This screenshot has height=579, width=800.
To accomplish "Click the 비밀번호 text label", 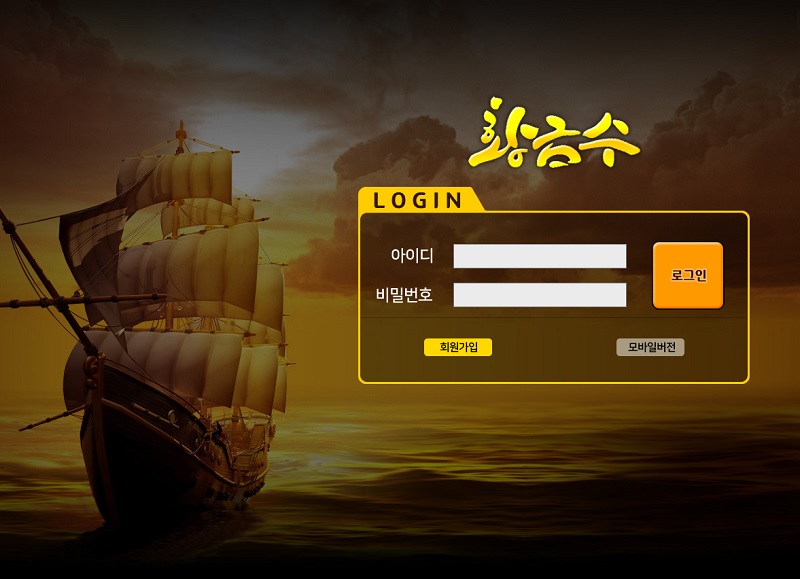I will pyautogui.click(x=404, y=295).
